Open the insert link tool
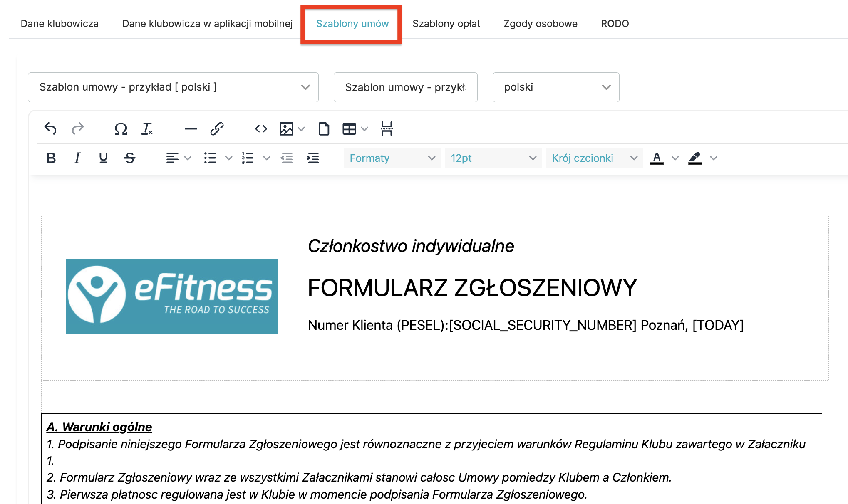Viewport: 848px width, 504px height. click(217, 128)
